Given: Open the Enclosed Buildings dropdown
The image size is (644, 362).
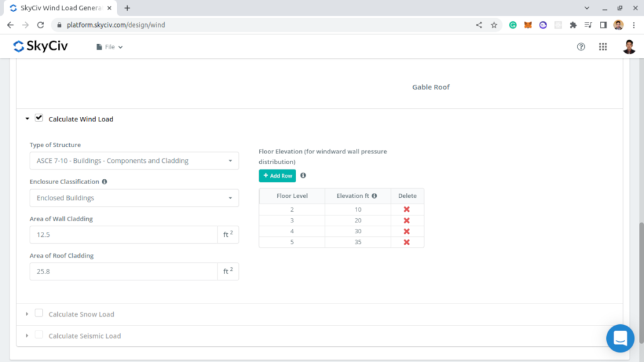Looking at the screenshot, I should (x=134, y=198).
